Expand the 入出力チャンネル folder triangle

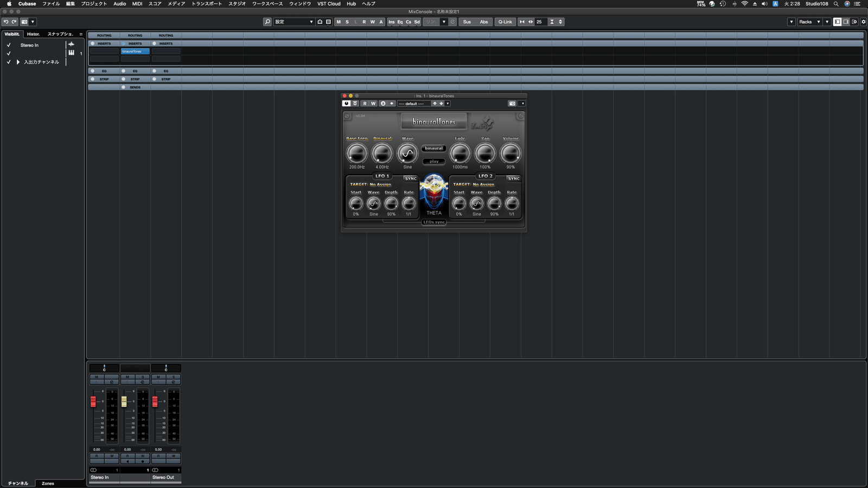[18, 62]
